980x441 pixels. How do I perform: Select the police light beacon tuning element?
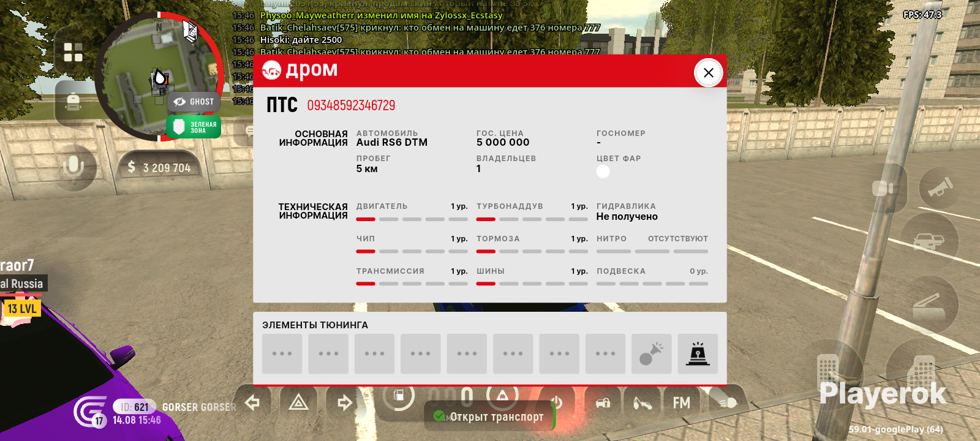point(698,353)
